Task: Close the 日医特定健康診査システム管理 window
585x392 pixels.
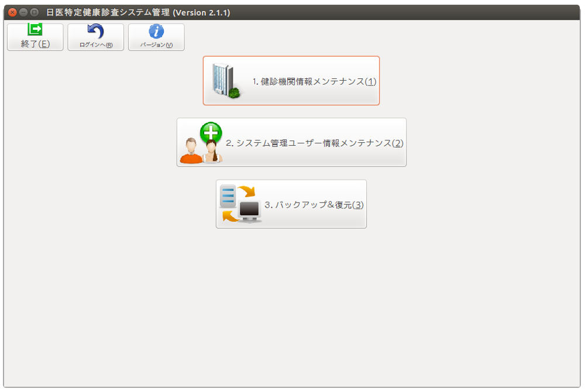Action: (x=12, y=12)
